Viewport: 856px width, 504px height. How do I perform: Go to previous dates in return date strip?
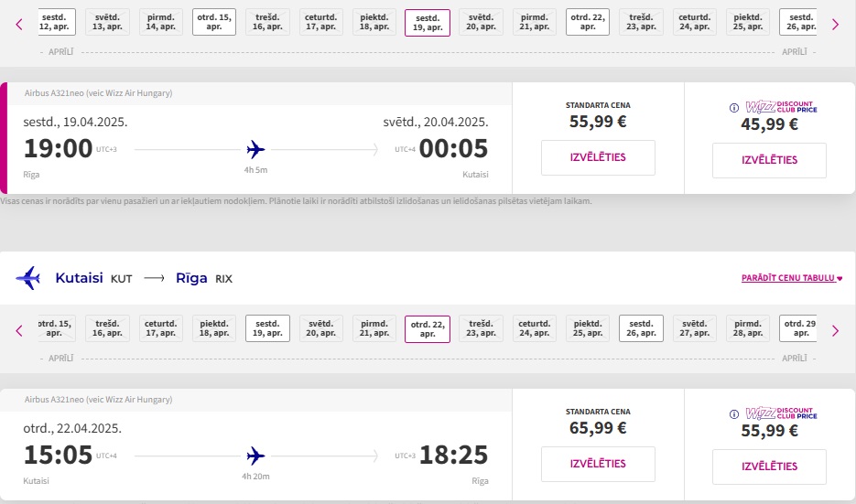(x=19, y=330)
